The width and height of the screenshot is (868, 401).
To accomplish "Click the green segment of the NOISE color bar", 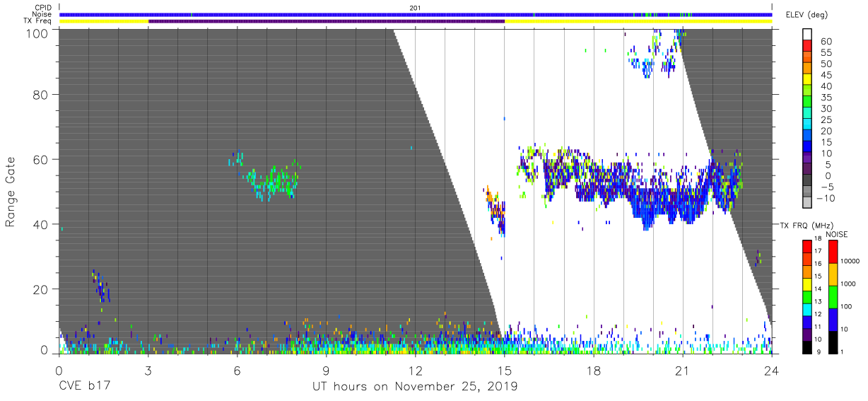I will (832, 296).
